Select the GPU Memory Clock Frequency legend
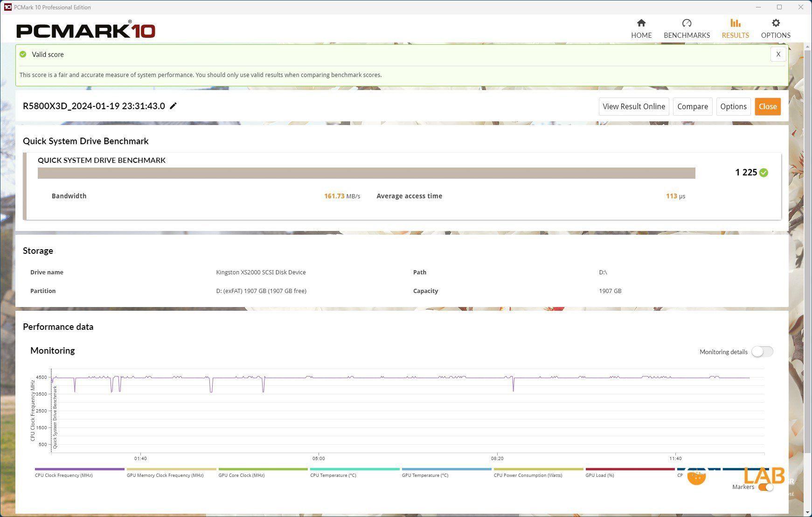The height and width of the screenshot is (517, 812). [171, 473]
